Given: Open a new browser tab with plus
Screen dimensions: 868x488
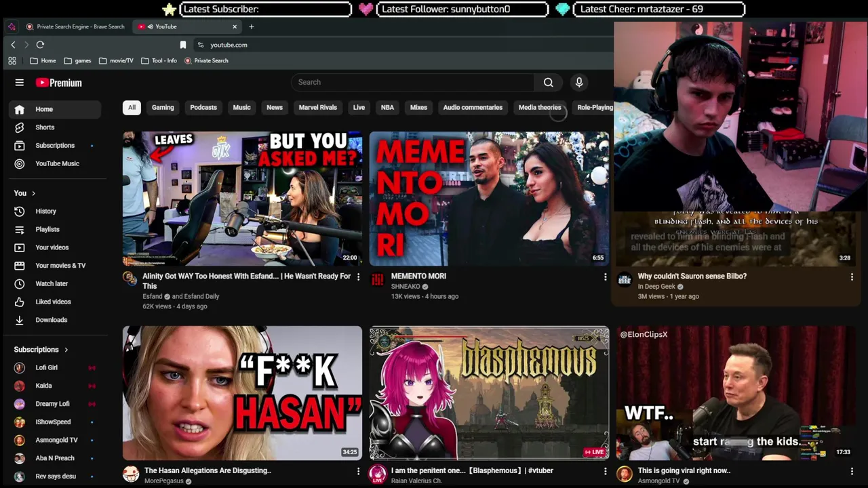Looking at the screenshot, I should click(252, 26).
